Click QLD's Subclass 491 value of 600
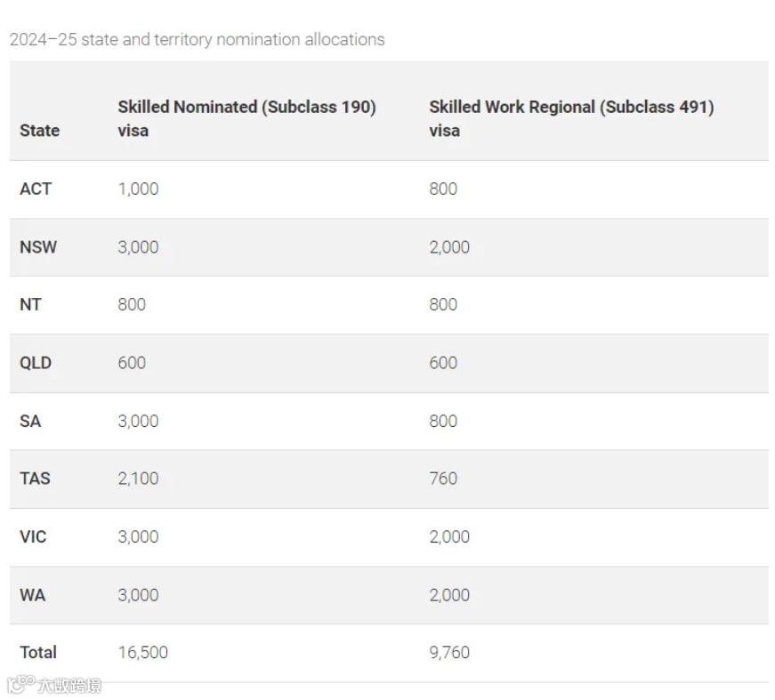The width and height of the screenshot is (775, 700). 443,363
